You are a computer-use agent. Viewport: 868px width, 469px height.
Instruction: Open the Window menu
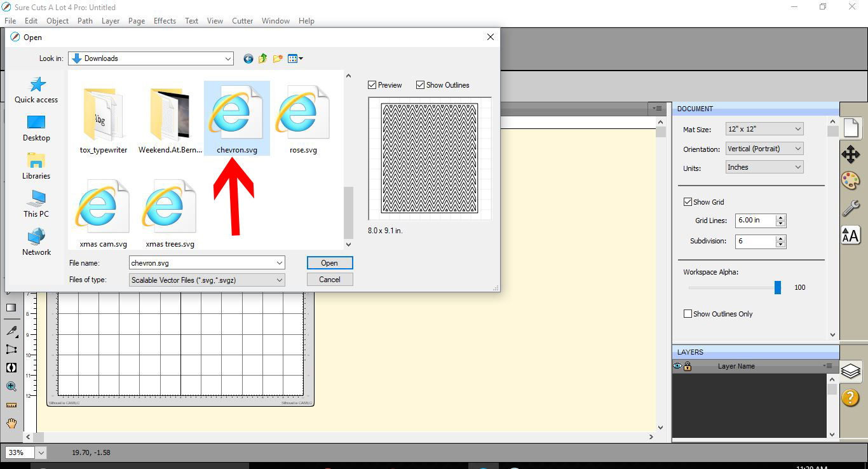(x=276, y=21)
